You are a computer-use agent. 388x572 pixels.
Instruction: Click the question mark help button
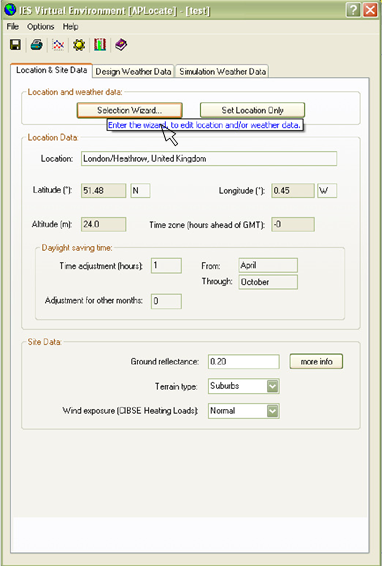(353, 10)
